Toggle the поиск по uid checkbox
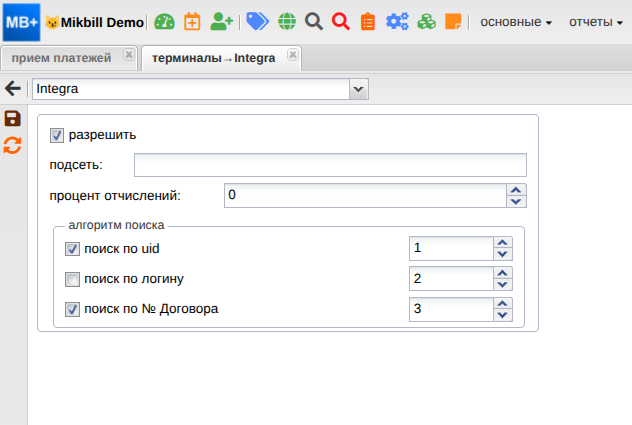The width and height of the screenshot is (632, 425). [72, 249]
